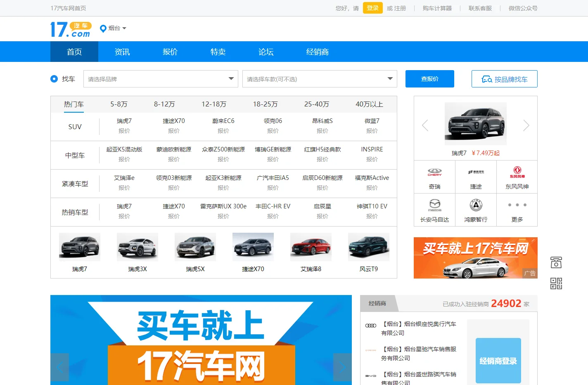Click the 17汽车 site logo

click(71, 29)
